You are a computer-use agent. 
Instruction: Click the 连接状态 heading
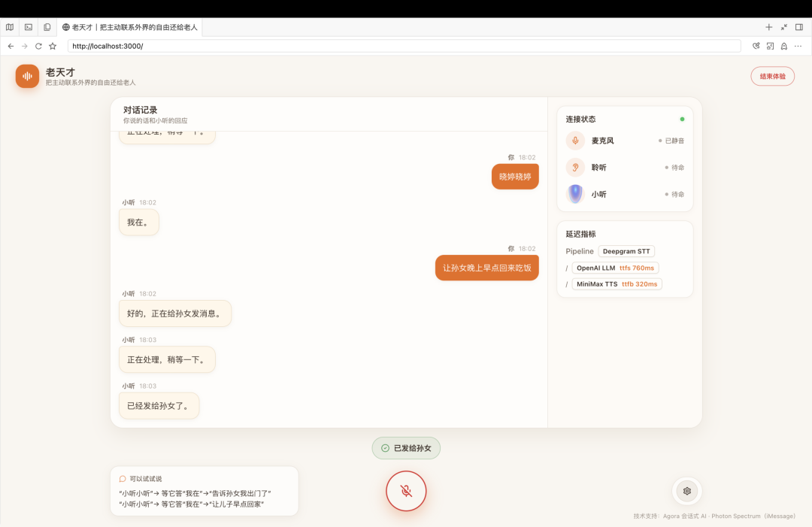pyautogui.click(x=580, y=119)
